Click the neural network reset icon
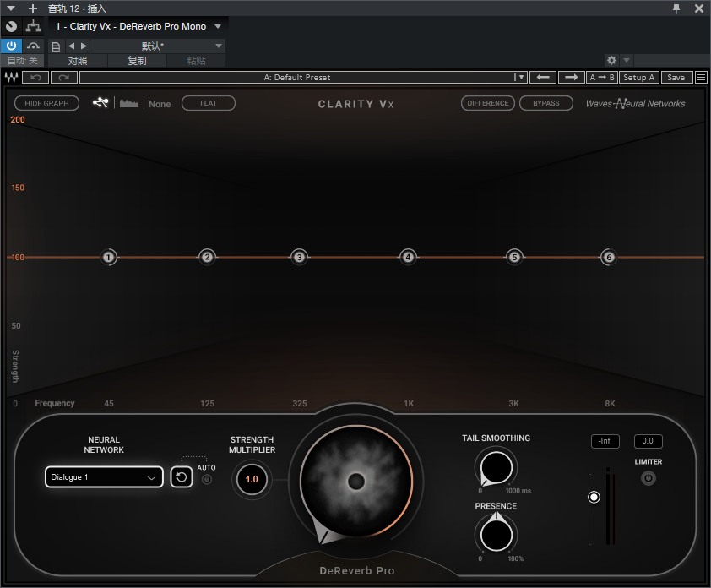Image resolution: width=711 pixels, height=588 pixels. pos(182,476)
